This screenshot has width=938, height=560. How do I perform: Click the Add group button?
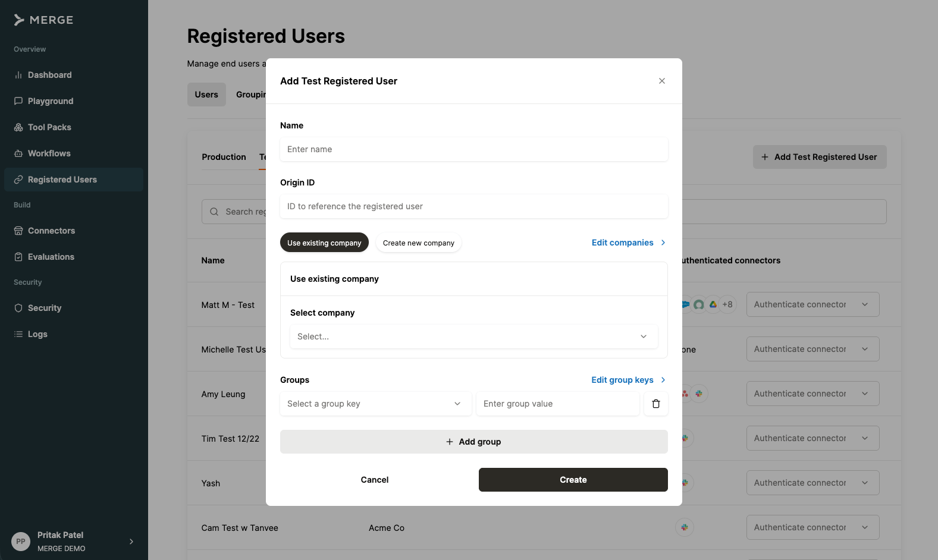click(474, 442)
